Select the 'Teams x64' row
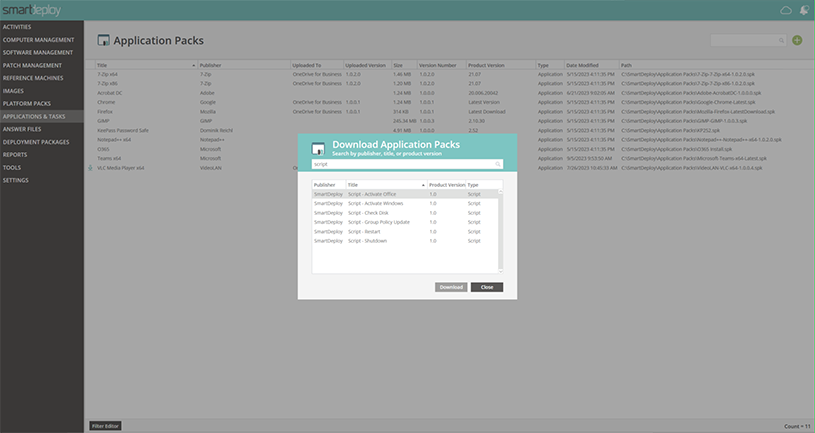 coord(450,159)
